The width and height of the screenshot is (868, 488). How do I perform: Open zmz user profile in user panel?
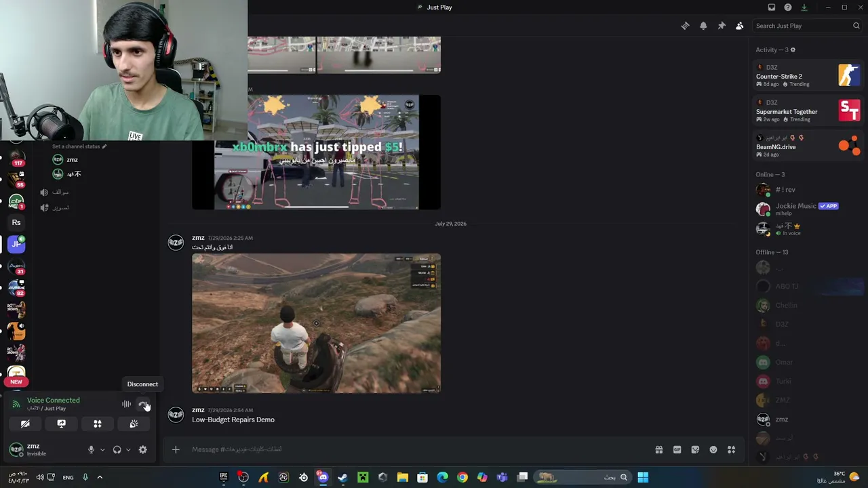click(x=28, y=449)
